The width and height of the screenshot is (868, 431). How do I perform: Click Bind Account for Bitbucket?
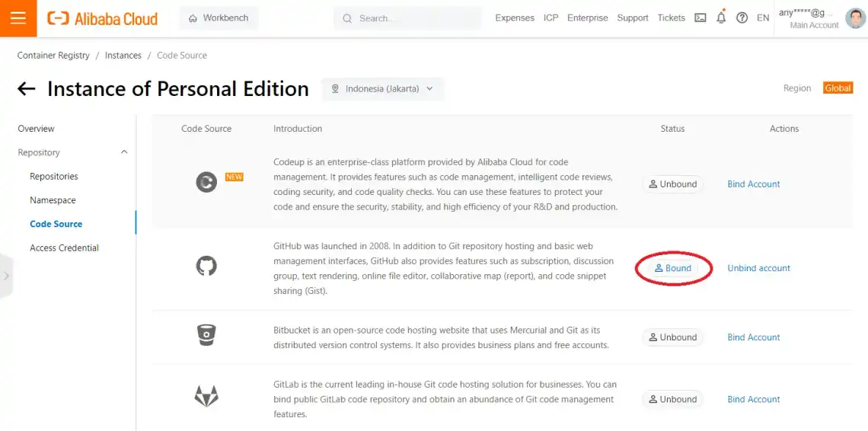point(754,337)
